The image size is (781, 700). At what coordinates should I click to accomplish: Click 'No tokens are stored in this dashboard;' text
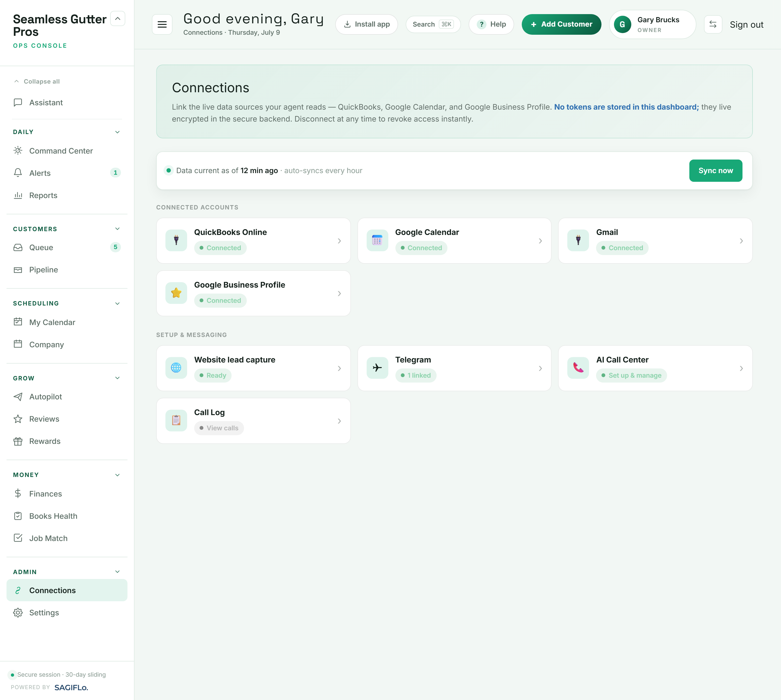pyautogui.click(x=626, y=107)
